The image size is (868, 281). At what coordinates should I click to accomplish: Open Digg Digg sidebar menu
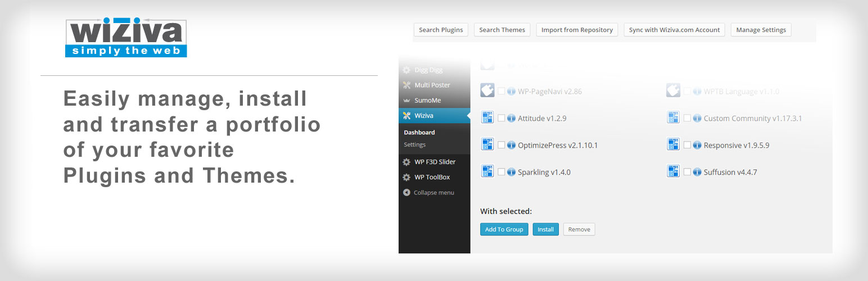pos(435,70)
